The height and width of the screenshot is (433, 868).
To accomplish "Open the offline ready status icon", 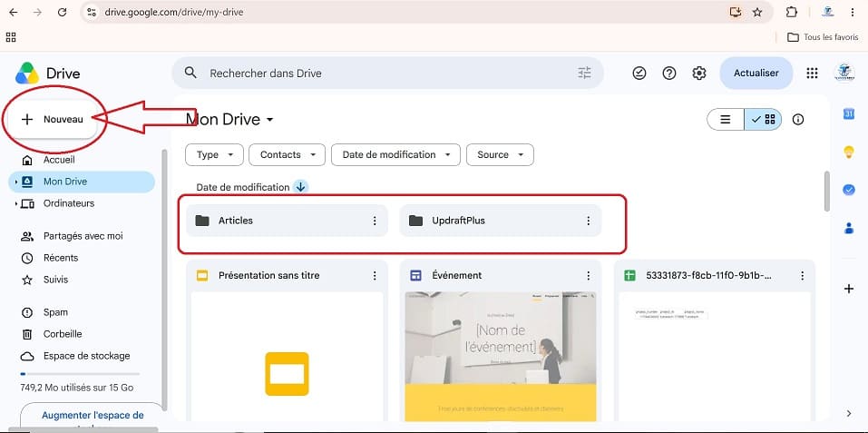I will [639, 74].
